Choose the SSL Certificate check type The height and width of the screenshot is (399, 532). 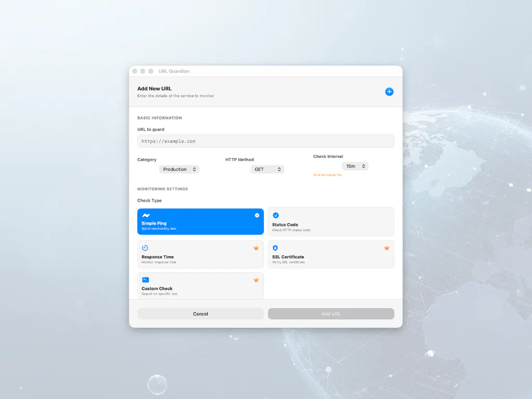[331, 254]
